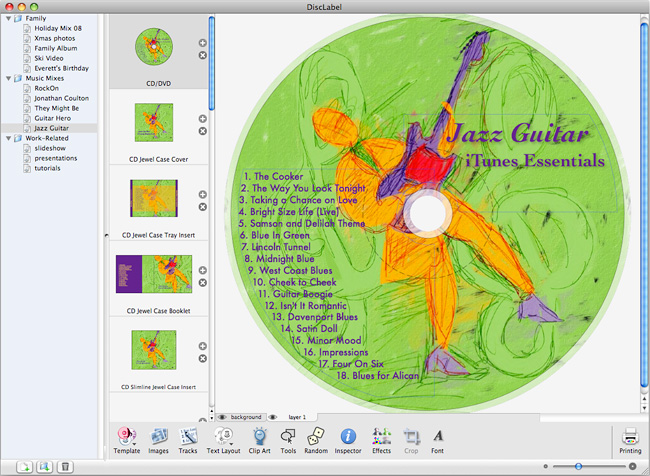The image size is (650, 476).
Task: Click the trash delete icon
Action: [x=65, y=466]
